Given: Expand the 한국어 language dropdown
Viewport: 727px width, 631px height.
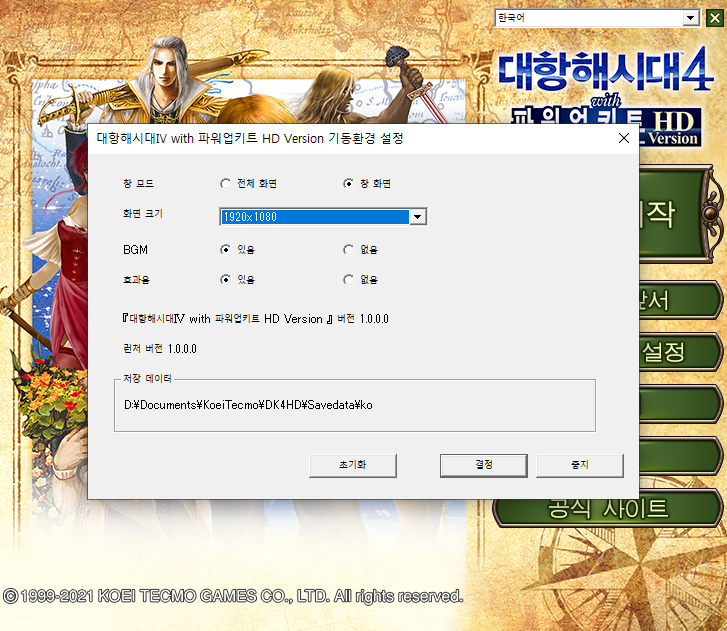Looking at the screenshot, I should 689,18.
